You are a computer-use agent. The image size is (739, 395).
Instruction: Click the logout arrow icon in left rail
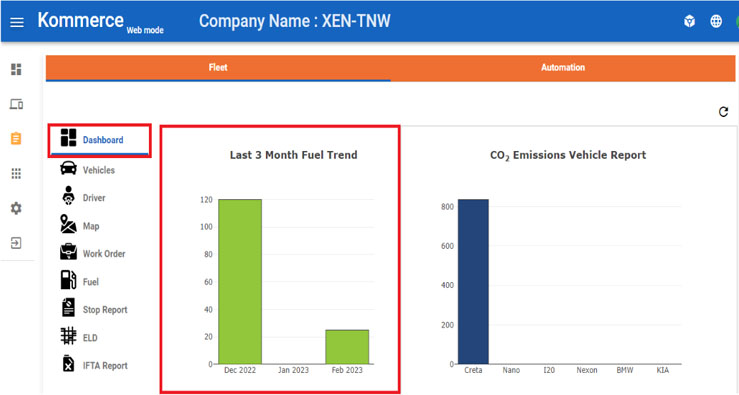(x=16, y=243)
